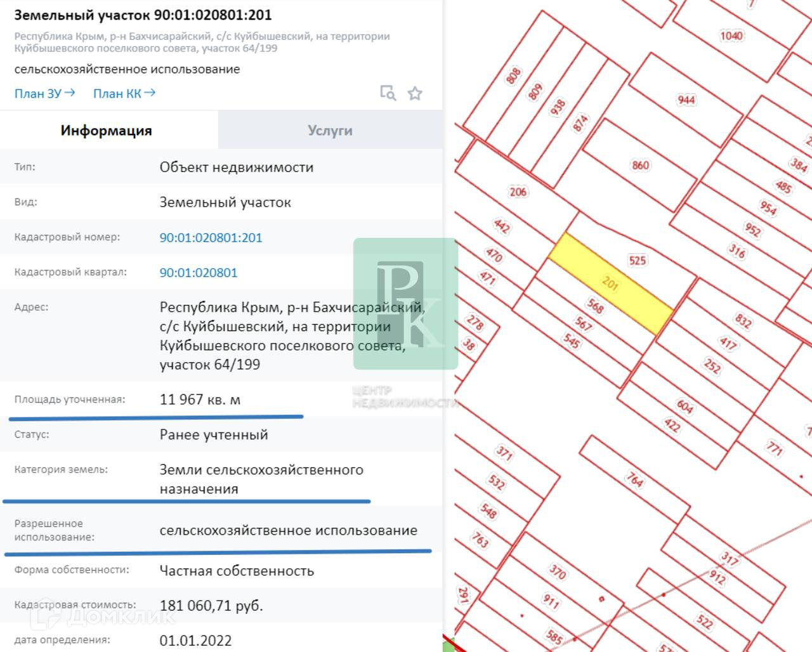812x652 pixels.
Task: Select parcel 206 on the map
Action: (x=518, y=192)
